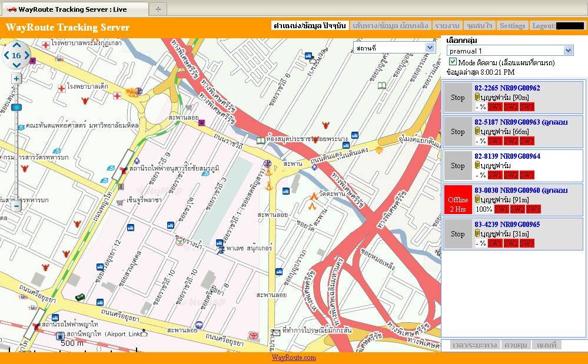Open a new browser tab
Screen dimensions: 588x364
(157, 9)
